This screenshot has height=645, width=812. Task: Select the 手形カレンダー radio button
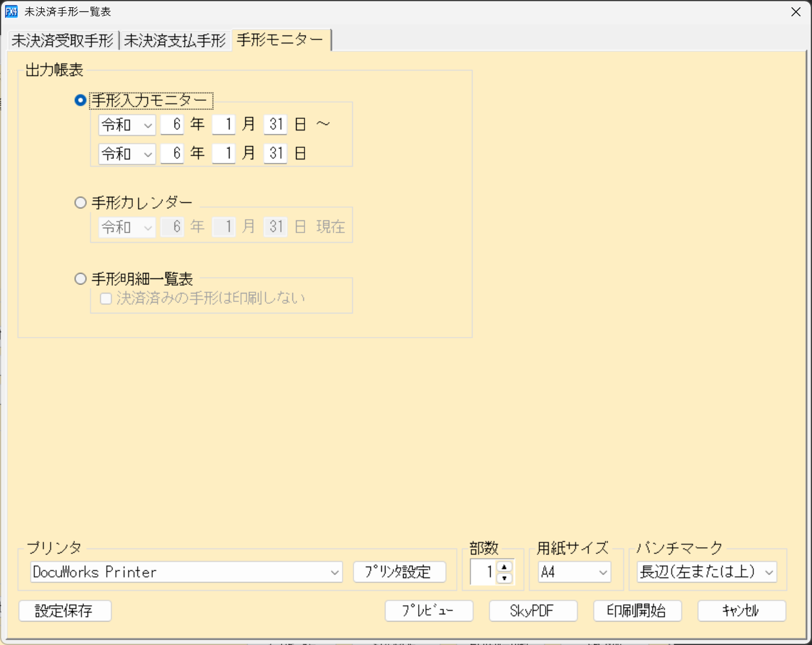[80, 202]
